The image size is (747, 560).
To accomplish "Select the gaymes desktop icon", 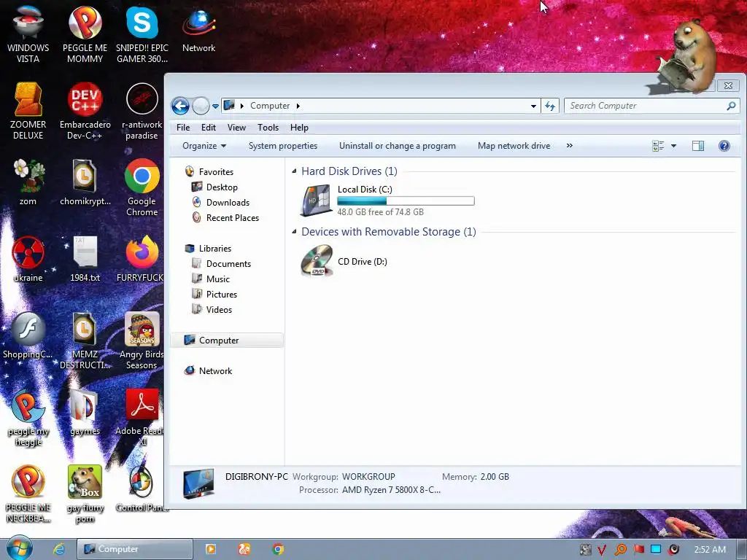I will [x=85, y=411].
